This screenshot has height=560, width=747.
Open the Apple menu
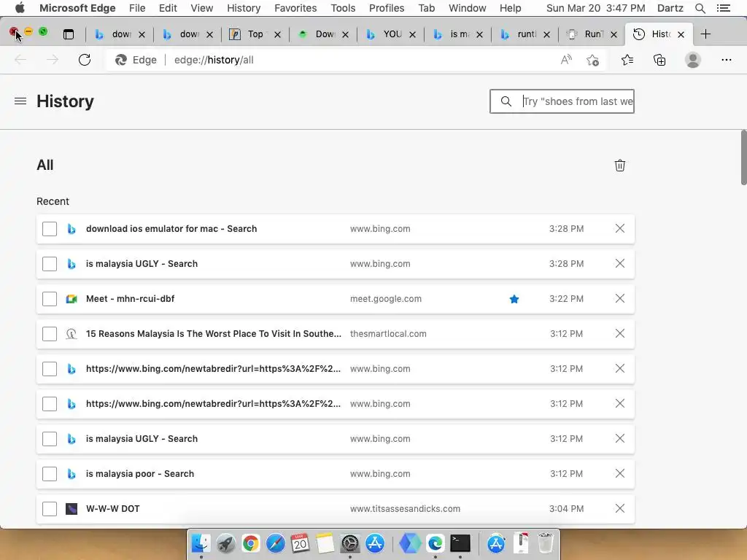click(x=20, y=7)
